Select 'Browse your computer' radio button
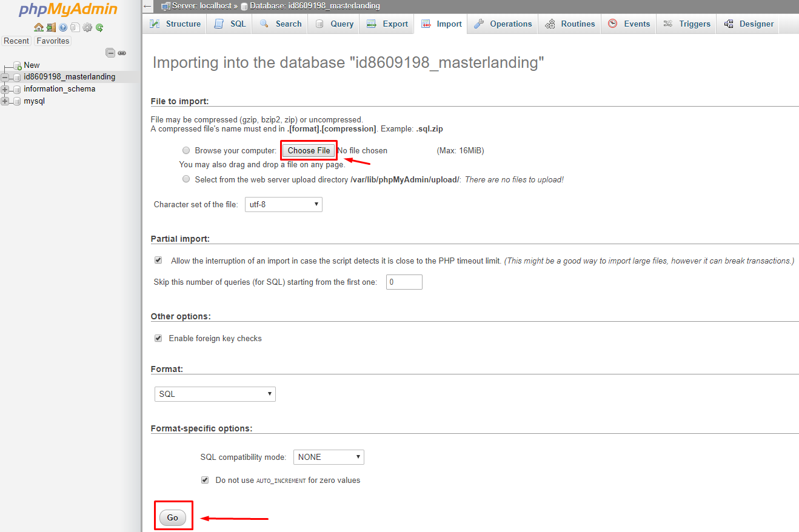This screenshot has width=799, height=532. 186,150
